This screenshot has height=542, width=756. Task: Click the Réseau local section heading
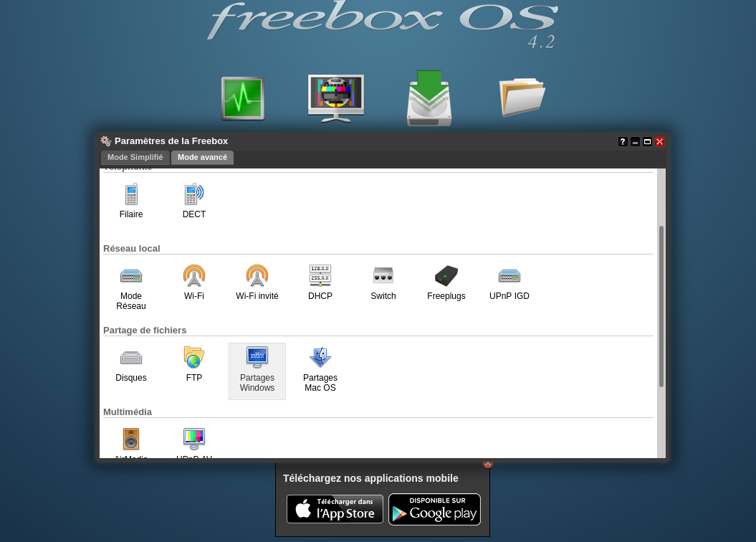pyautogui.click(x=132, y=248)
